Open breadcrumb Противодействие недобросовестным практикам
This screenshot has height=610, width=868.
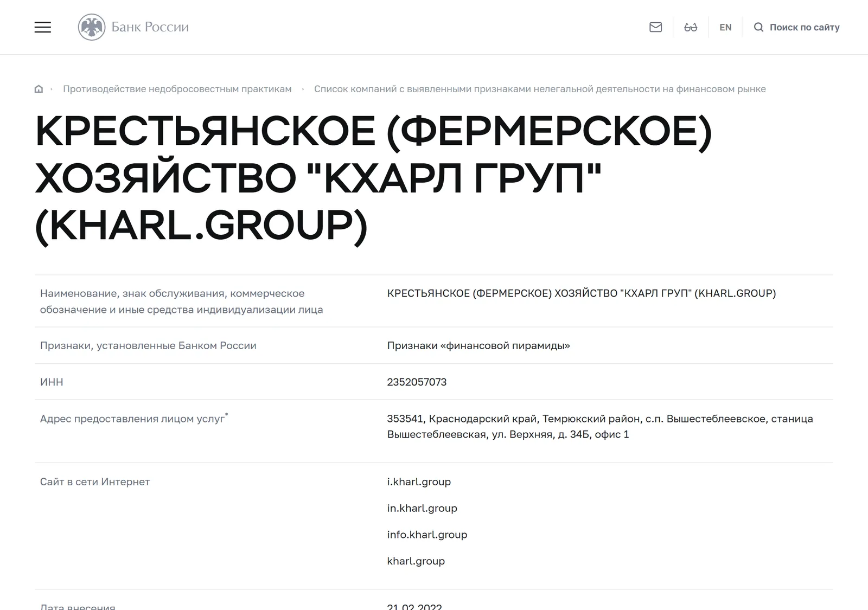177,89
